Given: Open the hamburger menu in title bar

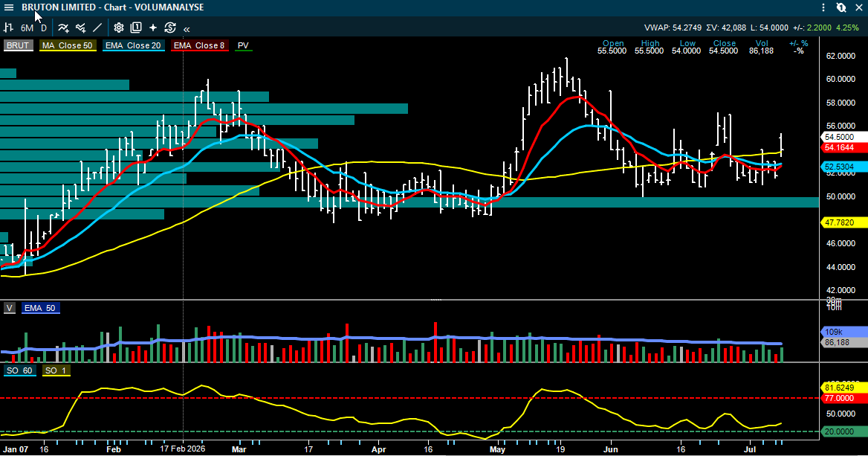Looking at the screenshot, I should pyautogui.click(x=9, y=7).
